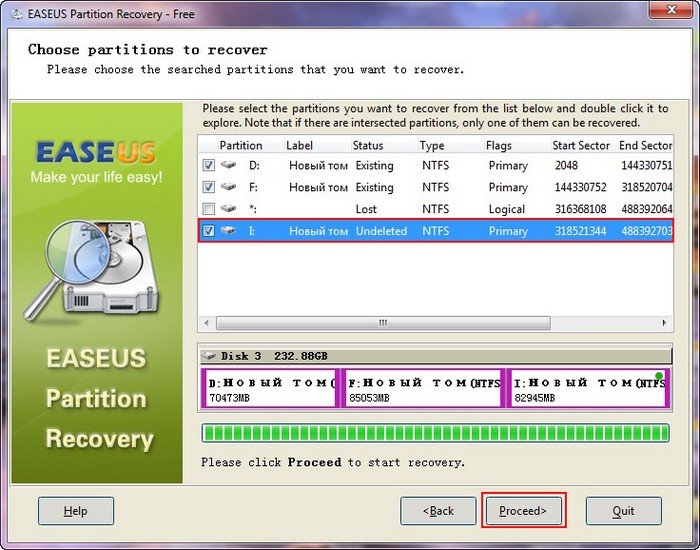Viewport: 700px width, 550px height.
Task: Click the 'Lost' status cell
Action: pyautogui.click(x=366, y=209)
